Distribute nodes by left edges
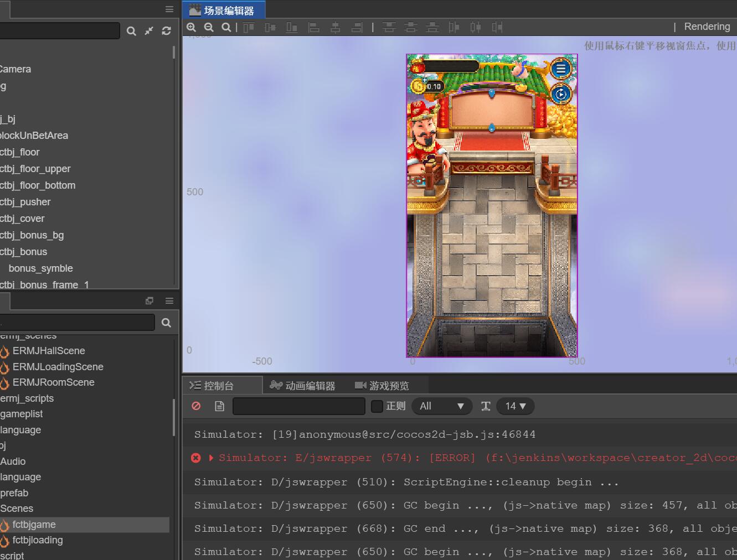The width and height of the screenshot is (737, 560). (x=454, y=27)
